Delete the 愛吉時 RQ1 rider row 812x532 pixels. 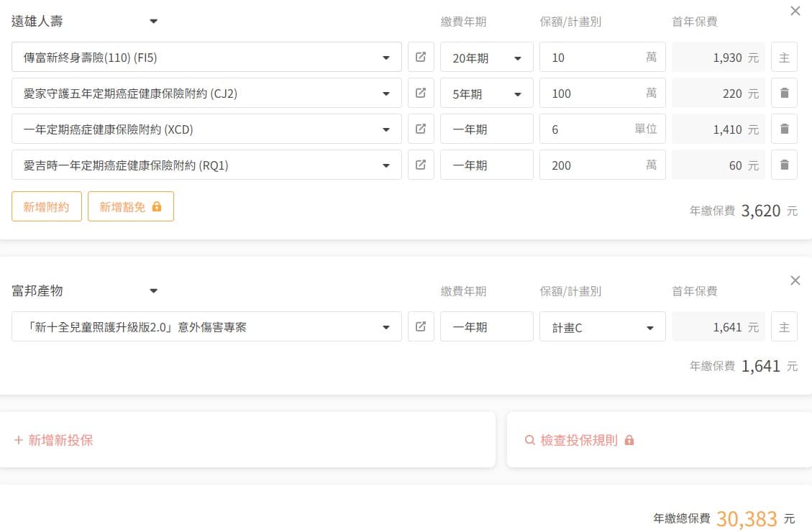tap(784, 165)
